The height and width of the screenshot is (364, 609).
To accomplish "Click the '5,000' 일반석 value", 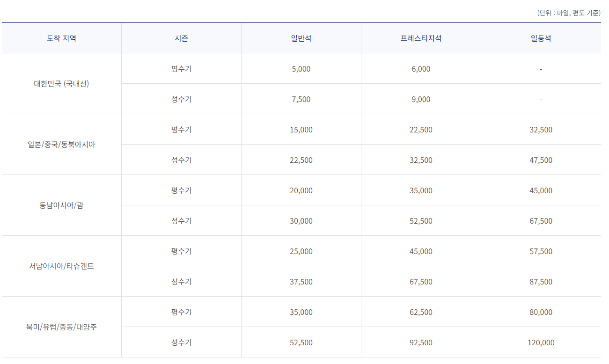I will (x=301, y=69).
